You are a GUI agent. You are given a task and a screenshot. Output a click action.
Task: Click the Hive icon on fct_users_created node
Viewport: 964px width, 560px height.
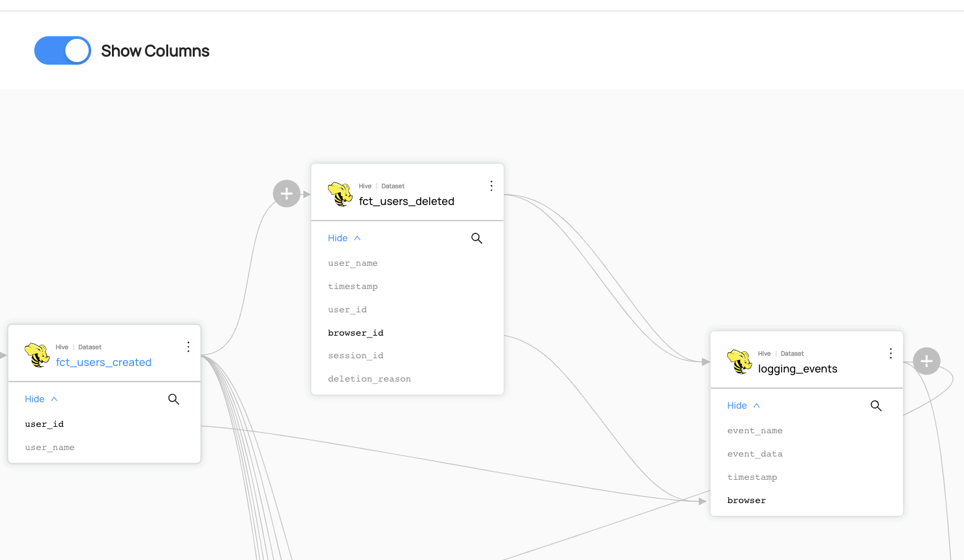click(x=37, y=354)
